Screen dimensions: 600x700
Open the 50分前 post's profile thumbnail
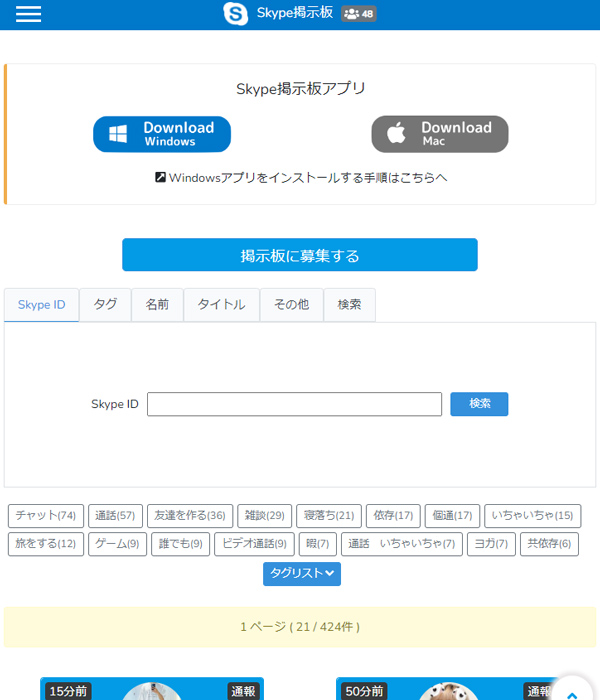coord(448,691)
